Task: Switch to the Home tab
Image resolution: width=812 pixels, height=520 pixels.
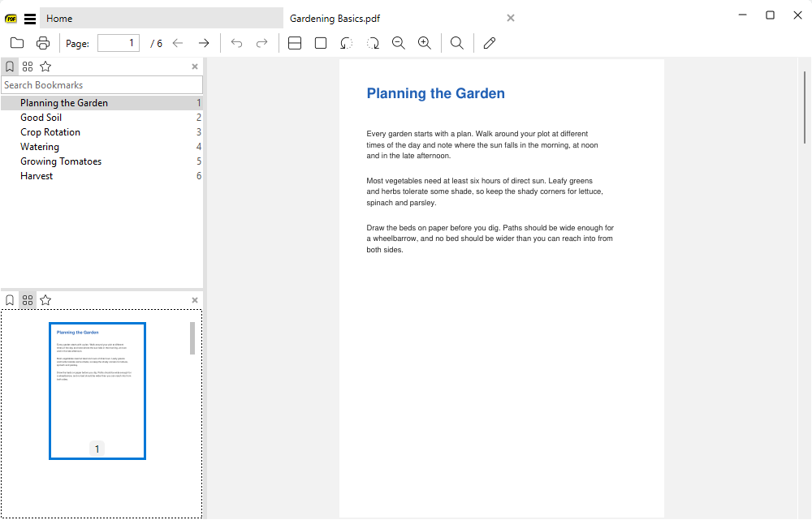Action: [162, 19]
